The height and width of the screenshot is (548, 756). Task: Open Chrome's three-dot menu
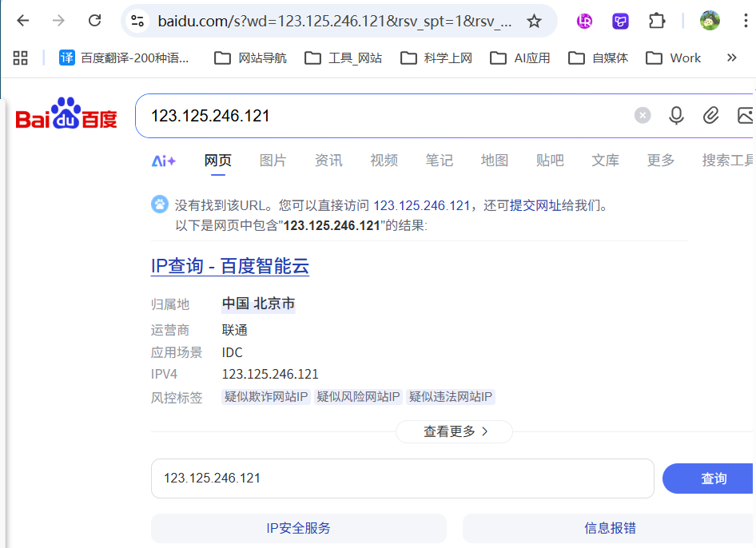746,21
